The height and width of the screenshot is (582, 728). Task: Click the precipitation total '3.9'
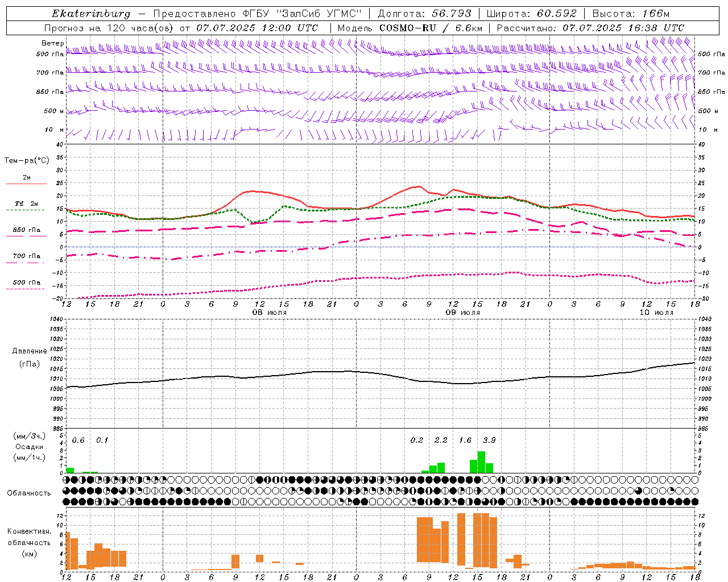(489, 440)
